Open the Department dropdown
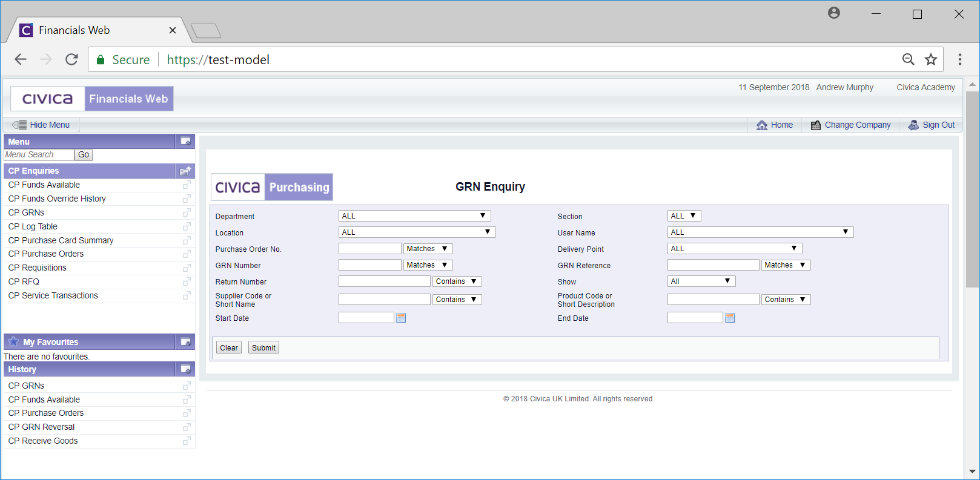Viewport: 980px width, 480px height. coord(415,216)
